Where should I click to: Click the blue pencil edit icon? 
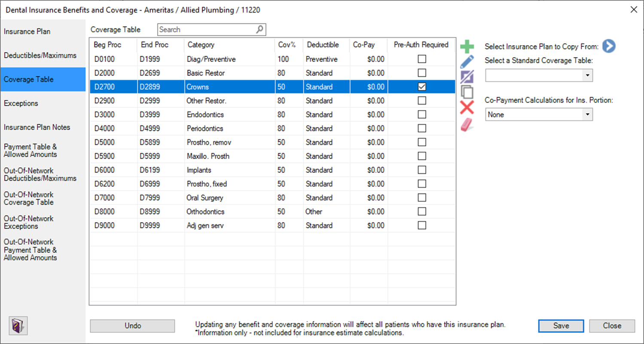click(467, 61)
